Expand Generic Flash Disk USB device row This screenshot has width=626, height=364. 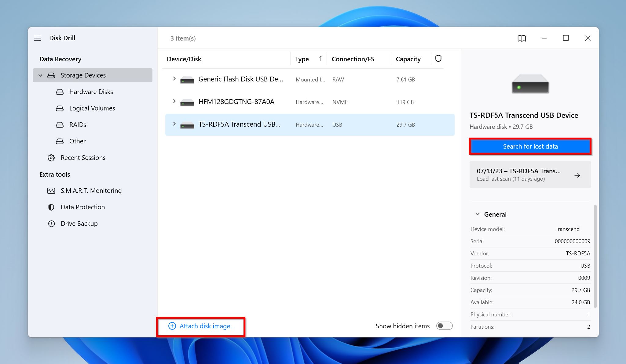coord(174,79)
